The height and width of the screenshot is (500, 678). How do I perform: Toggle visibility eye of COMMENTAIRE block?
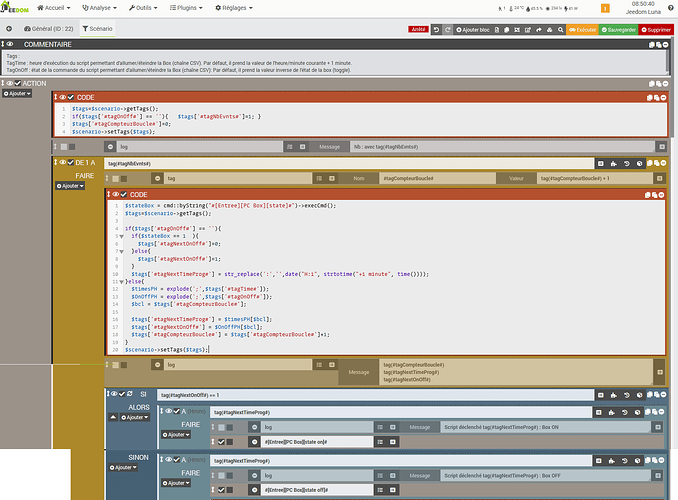pyautogui.click(x=10, y=44)
